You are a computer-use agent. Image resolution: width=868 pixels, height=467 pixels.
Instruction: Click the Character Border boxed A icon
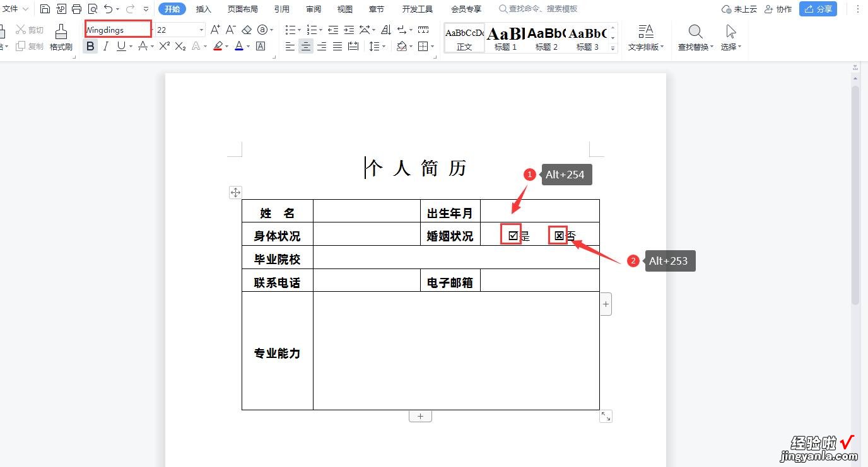pyautogui.click(x=261, y=46)
